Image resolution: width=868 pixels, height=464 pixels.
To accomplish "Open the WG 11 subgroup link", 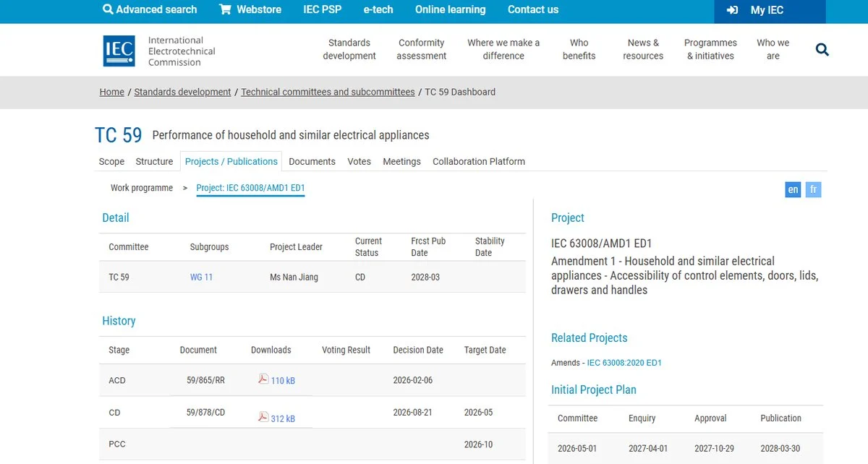I will 201,277.
